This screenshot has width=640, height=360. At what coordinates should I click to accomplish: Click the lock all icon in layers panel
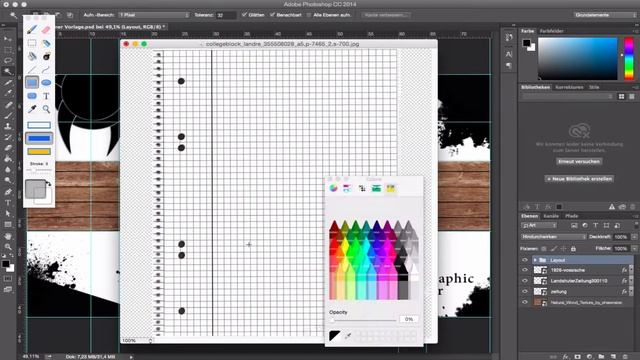[573, 249]
